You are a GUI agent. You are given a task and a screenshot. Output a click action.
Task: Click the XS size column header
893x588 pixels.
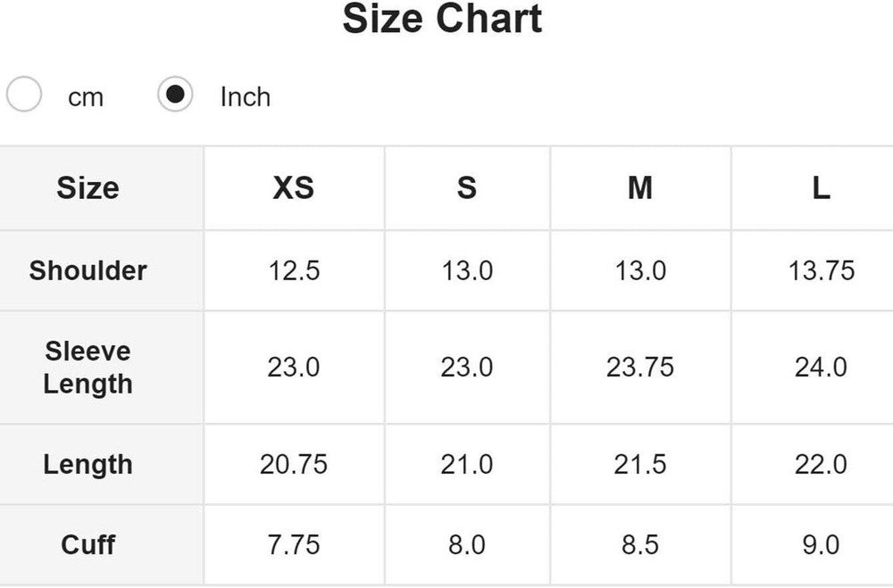[x=294, y=188]
